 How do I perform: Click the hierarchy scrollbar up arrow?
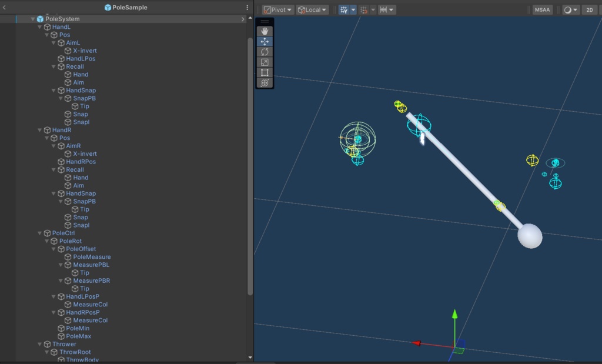[x=250, y=18]
